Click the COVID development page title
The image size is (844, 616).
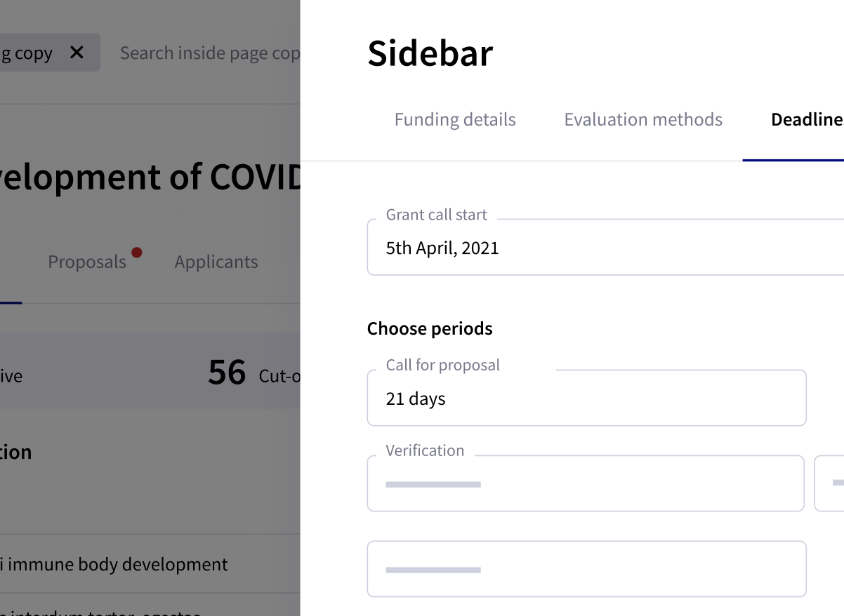click(x=150, y=177)
